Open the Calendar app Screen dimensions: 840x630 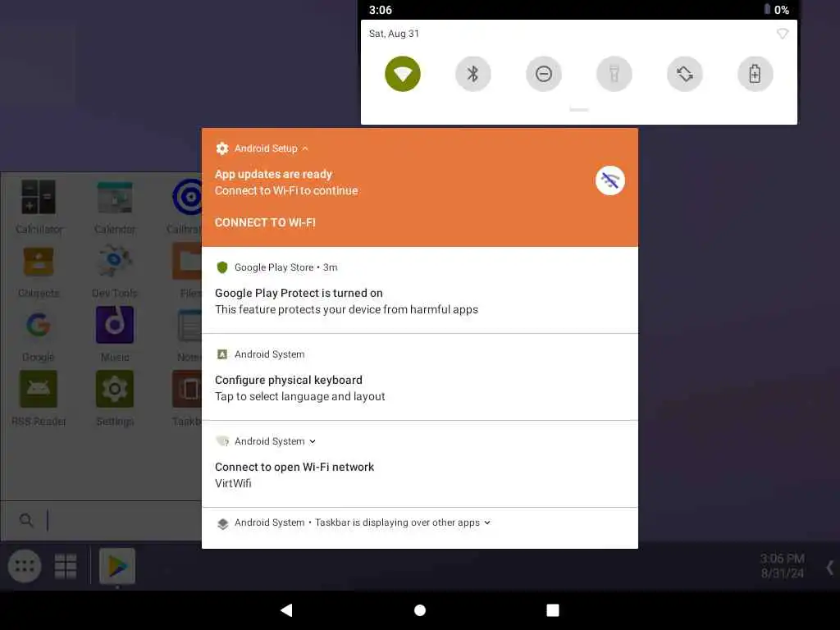115,207
